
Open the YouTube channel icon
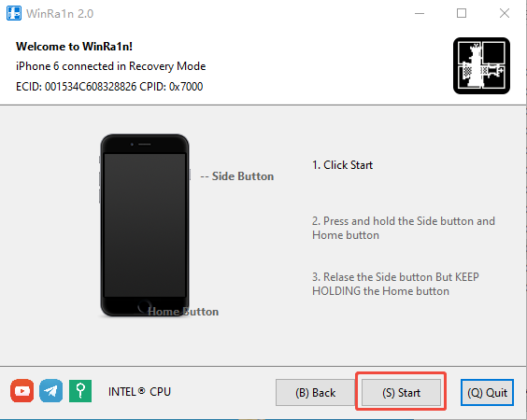pos(22,391)
